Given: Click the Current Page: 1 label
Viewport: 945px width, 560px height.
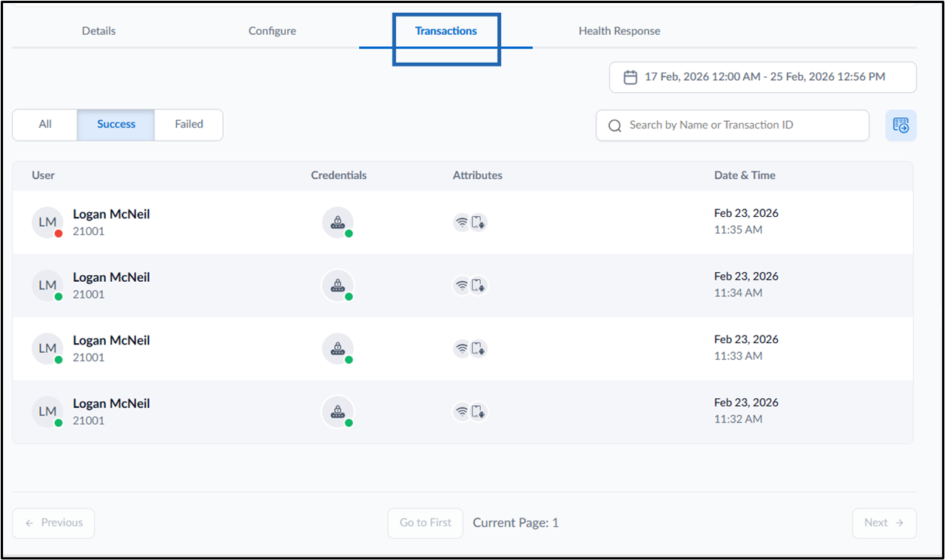Looking at the screenshot, I should pos(516,523).
